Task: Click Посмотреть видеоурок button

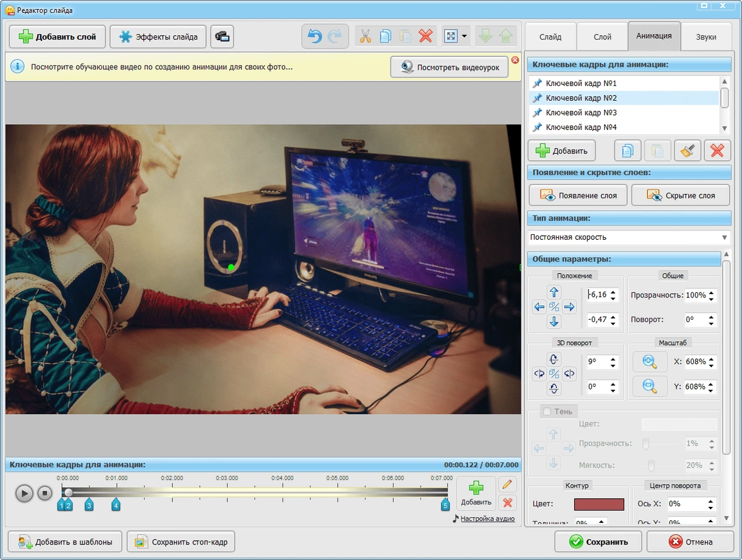Action: click(x=450, y=67)
